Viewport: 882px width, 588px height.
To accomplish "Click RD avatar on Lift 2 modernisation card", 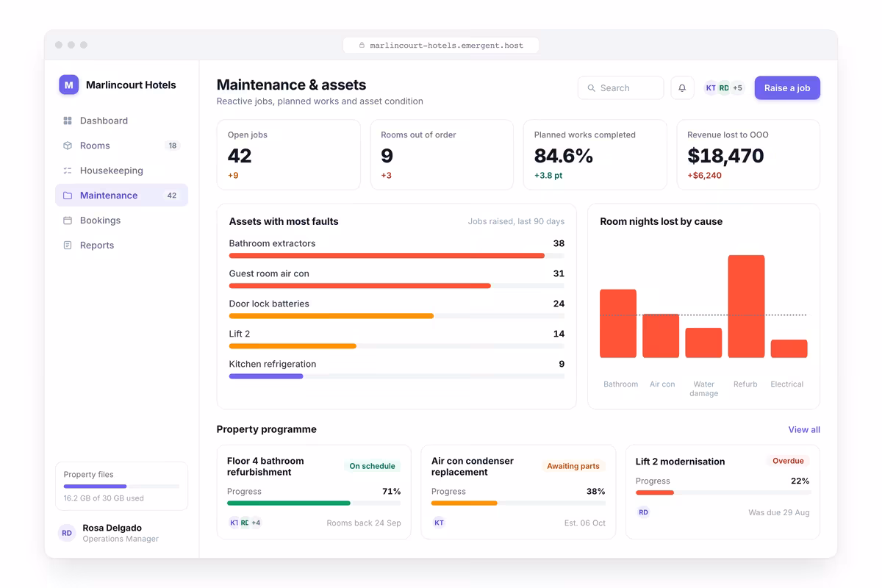I will (x=643, y=512).
